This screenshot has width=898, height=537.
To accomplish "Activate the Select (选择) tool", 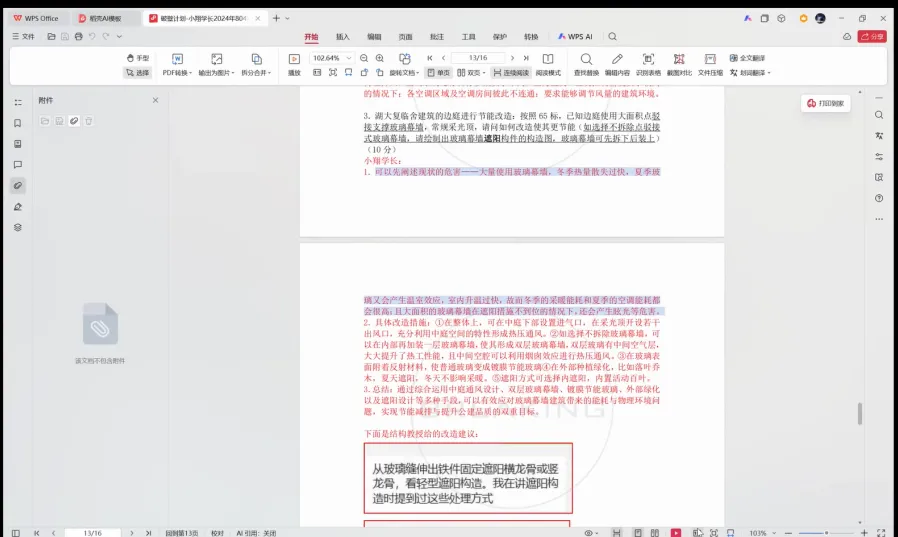I will point(137,73).
